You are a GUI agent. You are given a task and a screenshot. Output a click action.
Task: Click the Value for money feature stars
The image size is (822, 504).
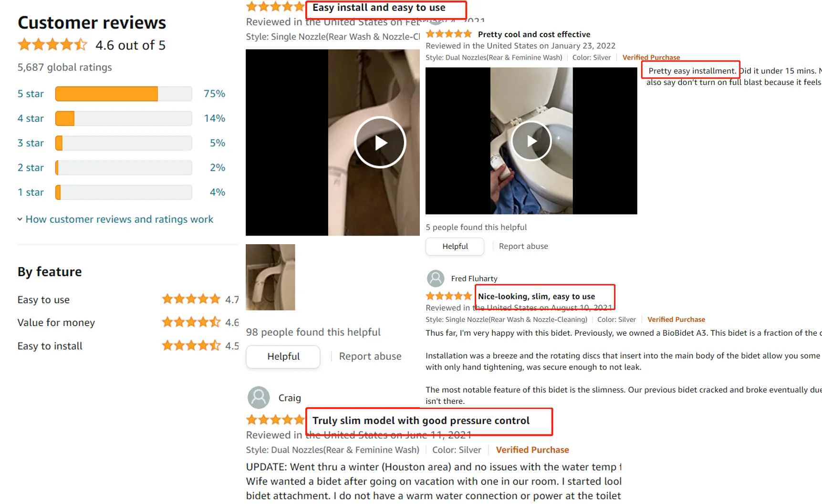[191, 322]
